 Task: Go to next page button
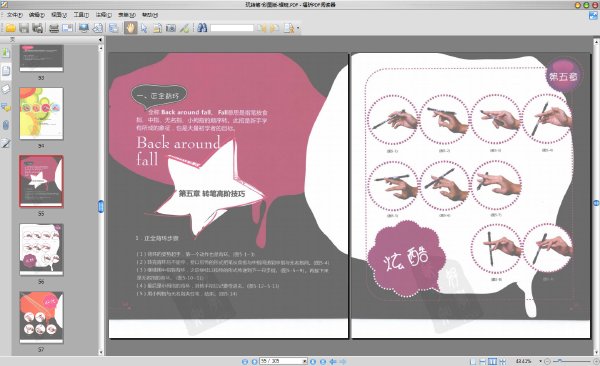coord(313,361)
